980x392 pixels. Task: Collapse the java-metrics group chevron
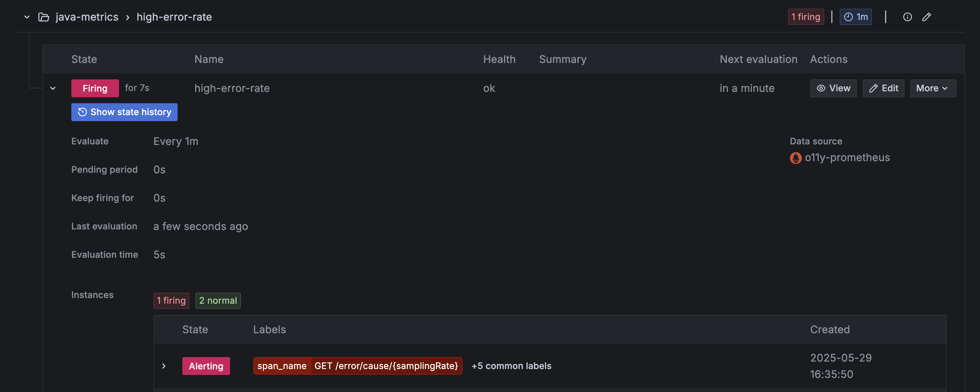27,17
